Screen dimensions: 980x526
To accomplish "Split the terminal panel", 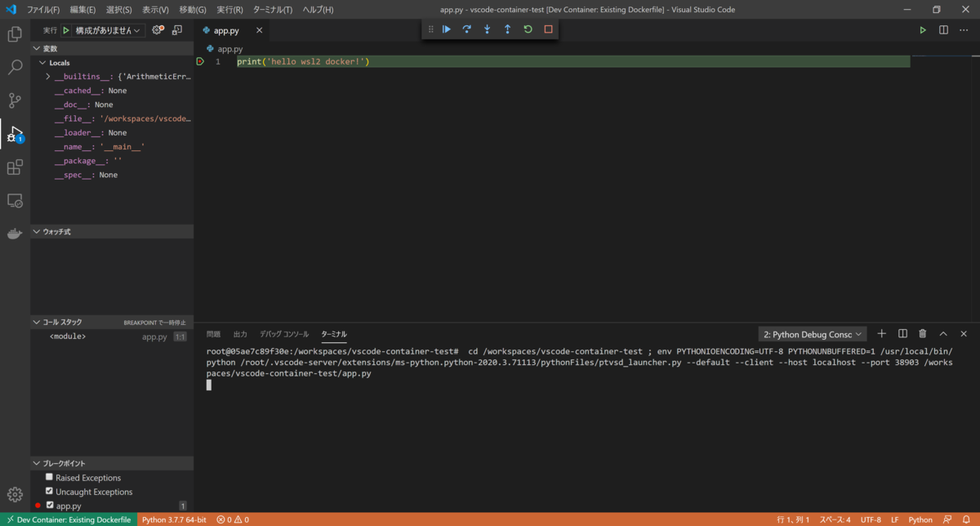I will [902, 334].
